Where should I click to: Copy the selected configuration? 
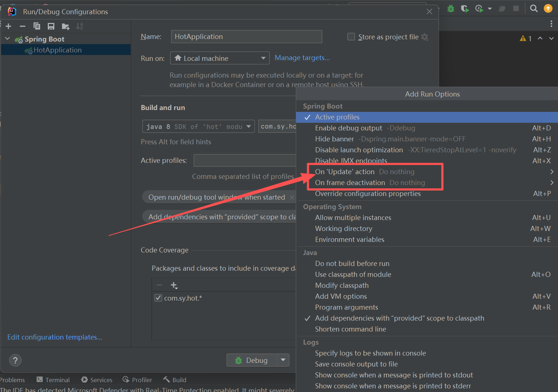tap(36, 26)
